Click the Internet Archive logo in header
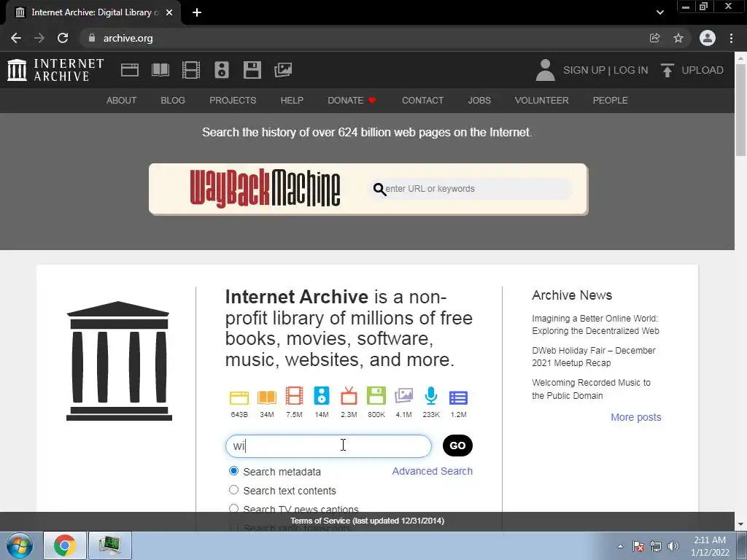 (x=55, y=70)
